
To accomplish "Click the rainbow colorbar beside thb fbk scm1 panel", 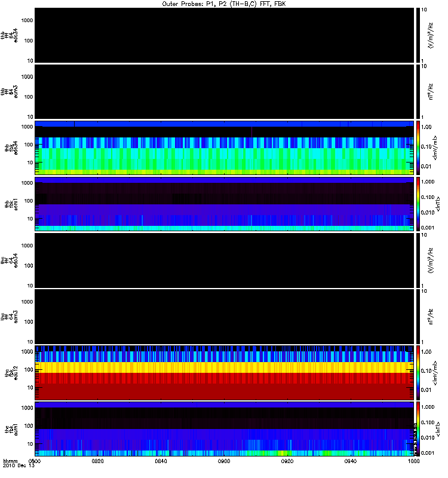I will click(x=418, y=204).
